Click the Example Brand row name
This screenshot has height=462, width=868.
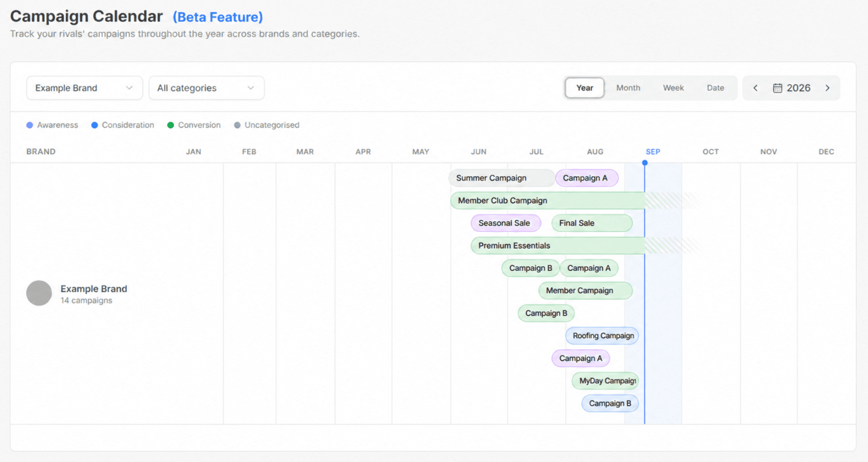pyautogui.click(x=94, y=289)
